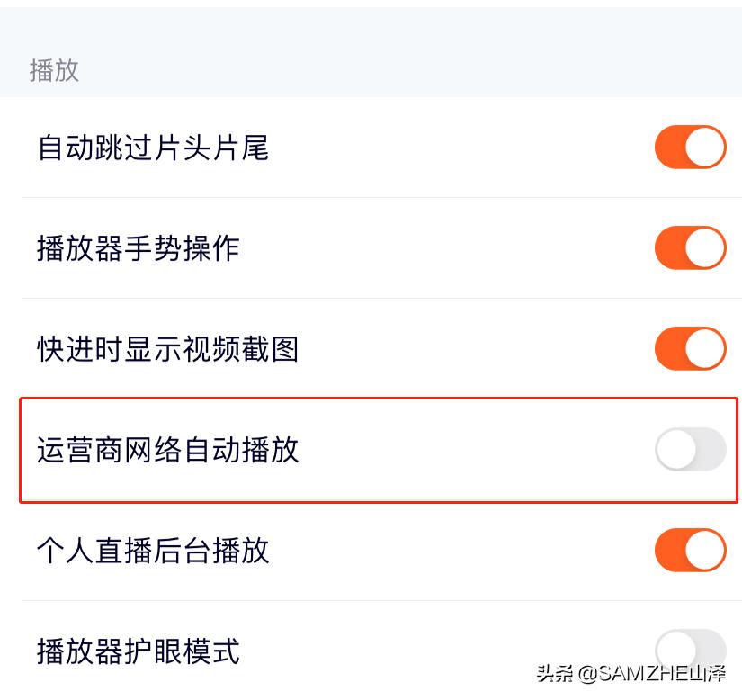The height and width of the screenshot is (700, 742).
Task: Tap the 快进时显示视频截图 label
Action: coord(166,348)
